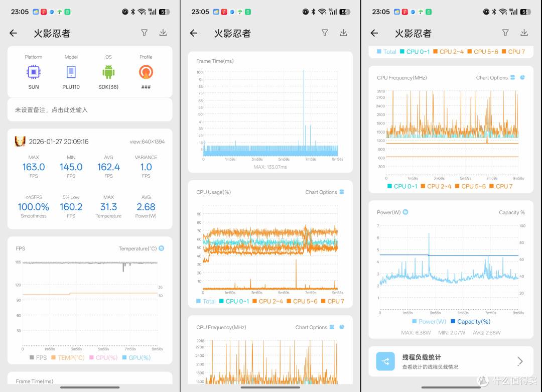542x392 pixels.
Task: Toggle Capacity(%) legend under power chart
Action: pos(470,322)
